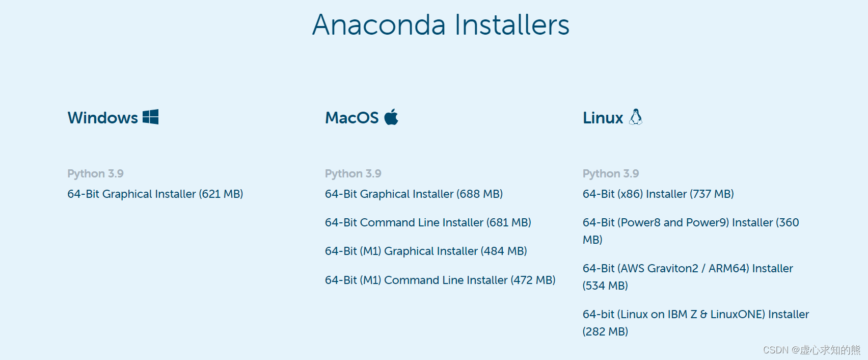Screen dimensions: 868x360
Task: Click the Linux penguin icon
Action: [x=636, y=117]
